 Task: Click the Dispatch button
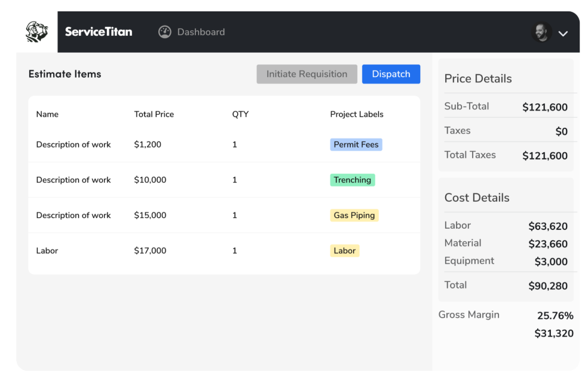tap(391, 74)
